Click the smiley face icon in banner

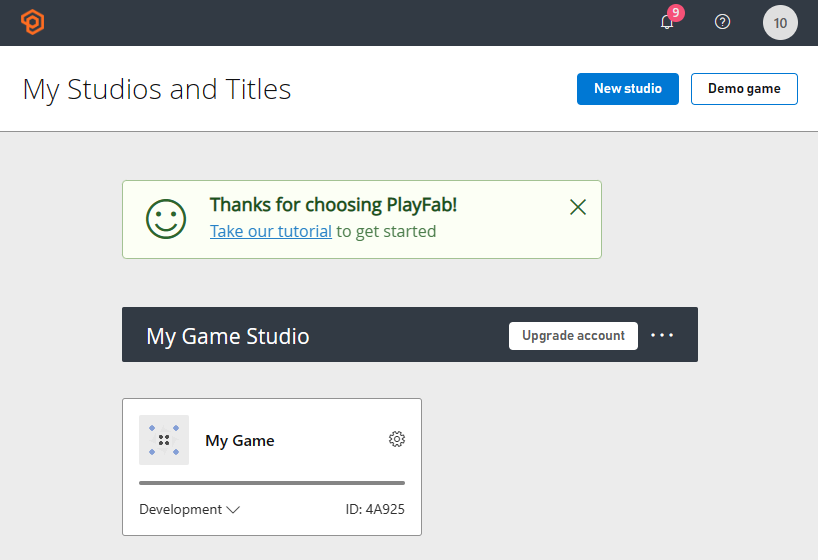click(167, 219)
